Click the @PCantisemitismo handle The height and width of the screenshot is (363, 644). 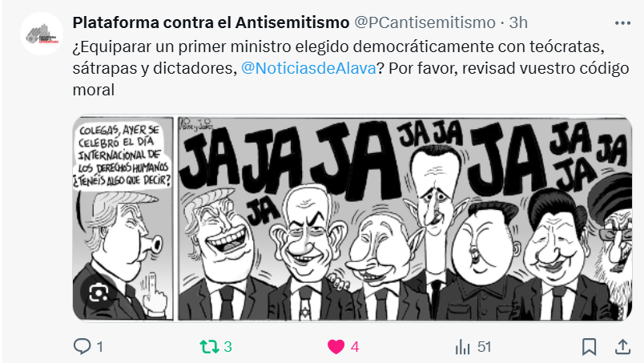[425, 22]
